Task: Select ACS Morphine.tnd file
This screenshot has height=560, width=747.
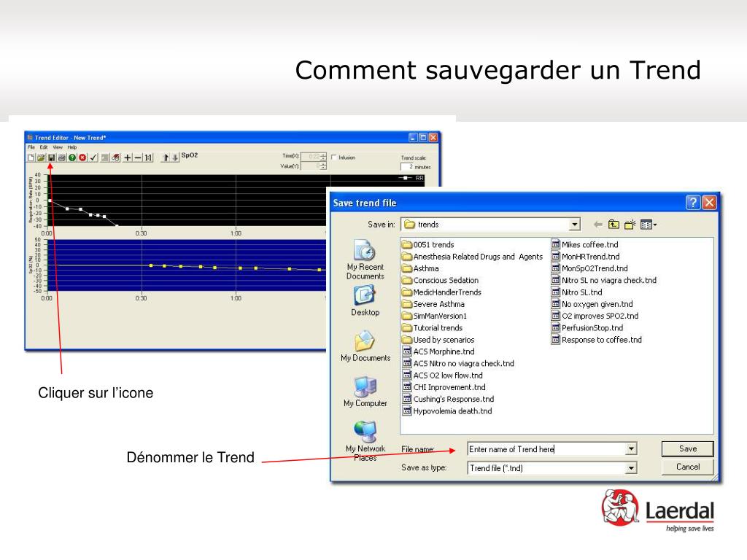Action: (438, 352)
